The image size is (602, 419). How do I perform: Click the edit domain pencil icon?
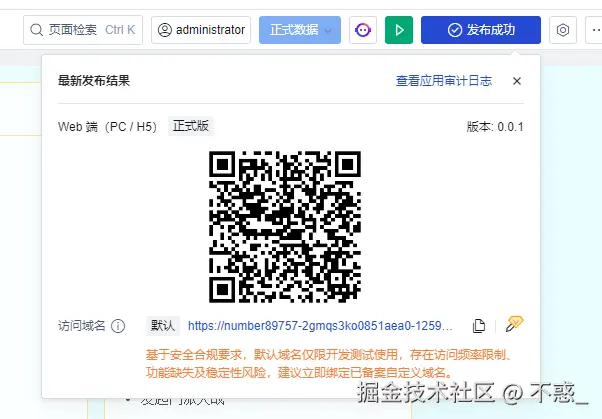coord(514,324)
